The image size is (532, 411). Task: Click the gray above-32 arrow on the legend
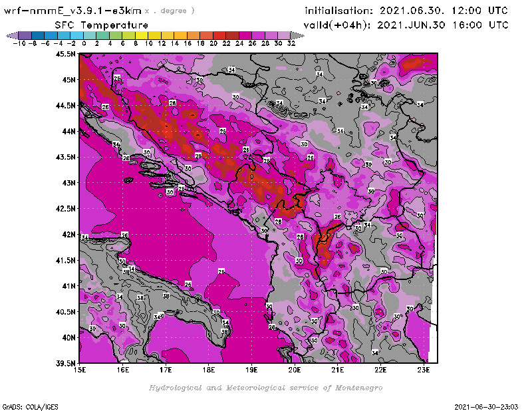click(297, 36)
